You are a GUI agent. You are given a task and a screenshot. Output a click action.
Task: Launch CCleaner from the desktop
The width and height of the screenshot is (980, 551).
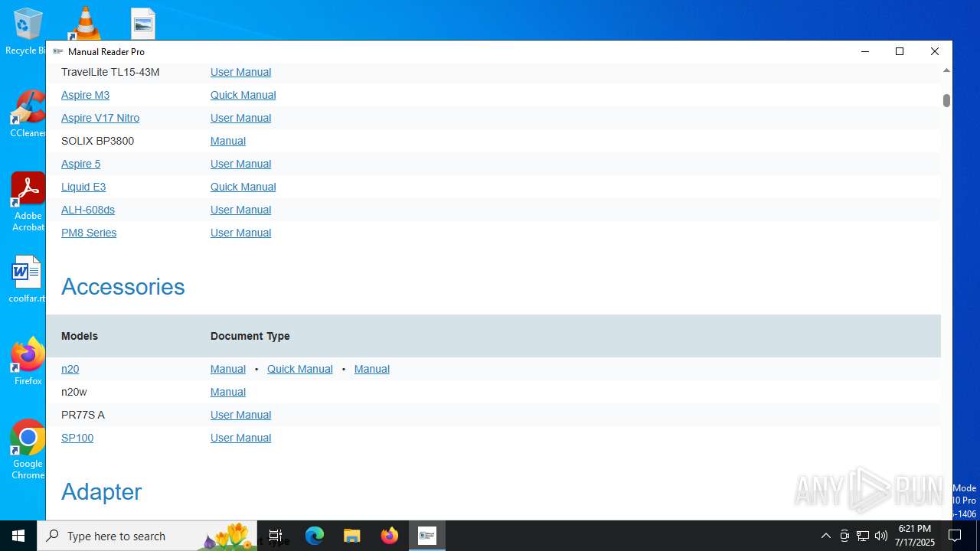pyautogui.click(x=28, y=115)
